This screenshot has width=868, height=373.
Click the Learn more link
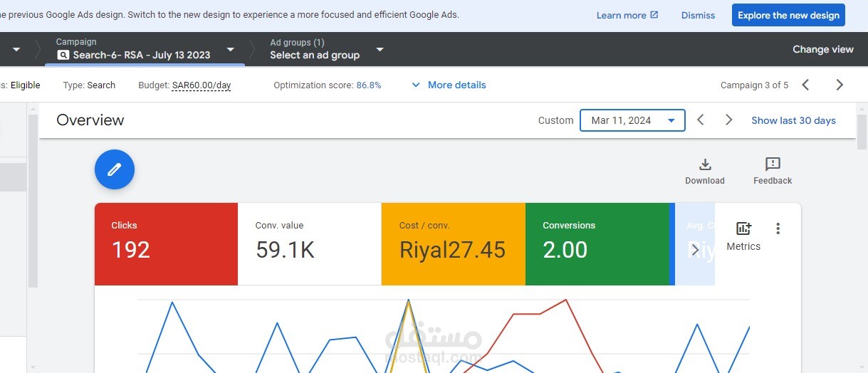627,15
